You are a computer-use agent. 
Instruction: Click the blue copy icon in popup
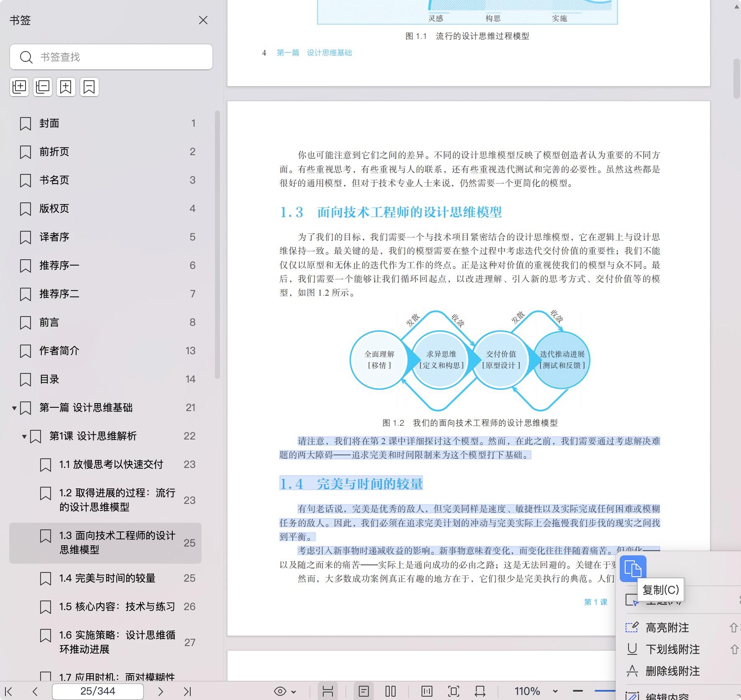tap(633, 569)
